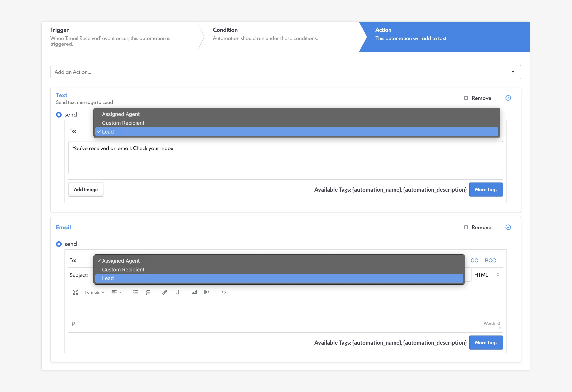Insert an anchor bookmark
This screenshot has height=392, width=572.
(177, 292)
